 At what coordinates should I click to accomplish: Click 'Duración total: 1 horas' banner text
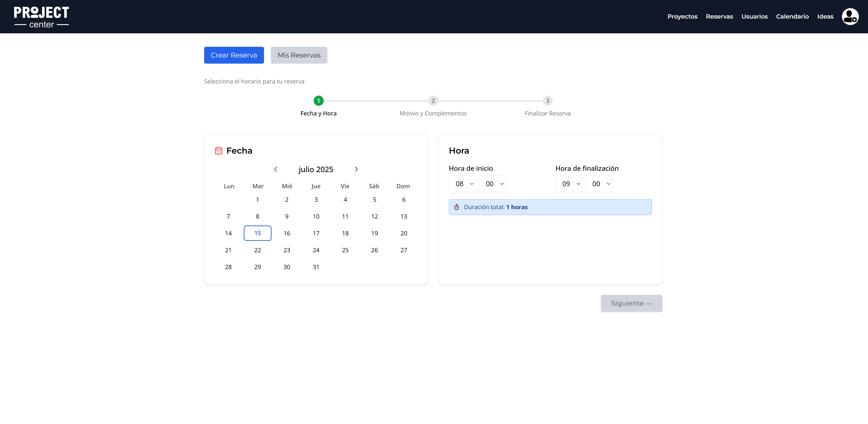click(496, 207)
